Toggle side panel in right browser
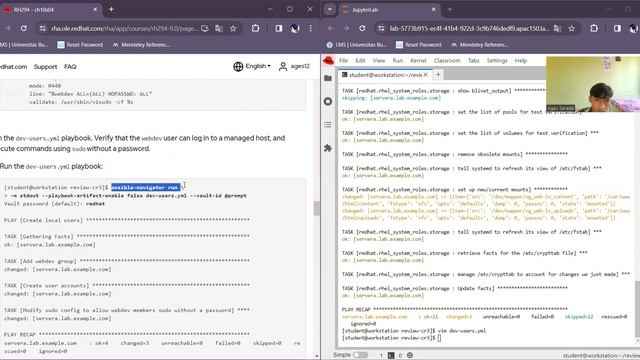This screenshot has width=640, height=360. pos(617,28)
